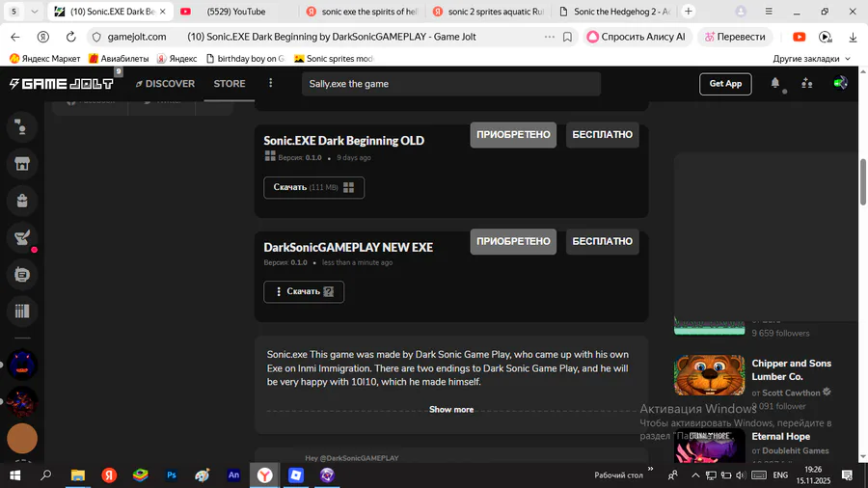Open File Explorer from the taskbar
868x488 pixels.
[x=77, y=474]
